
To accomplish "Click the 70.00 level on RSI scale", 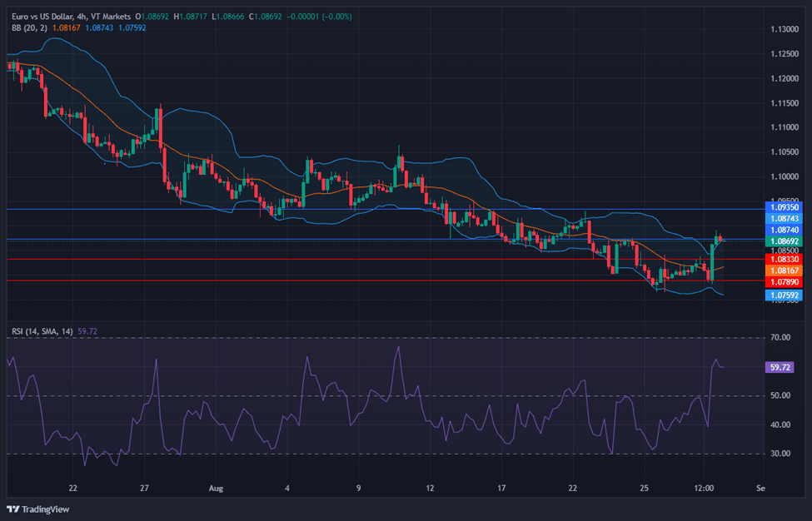I will (x=780, y=338).
